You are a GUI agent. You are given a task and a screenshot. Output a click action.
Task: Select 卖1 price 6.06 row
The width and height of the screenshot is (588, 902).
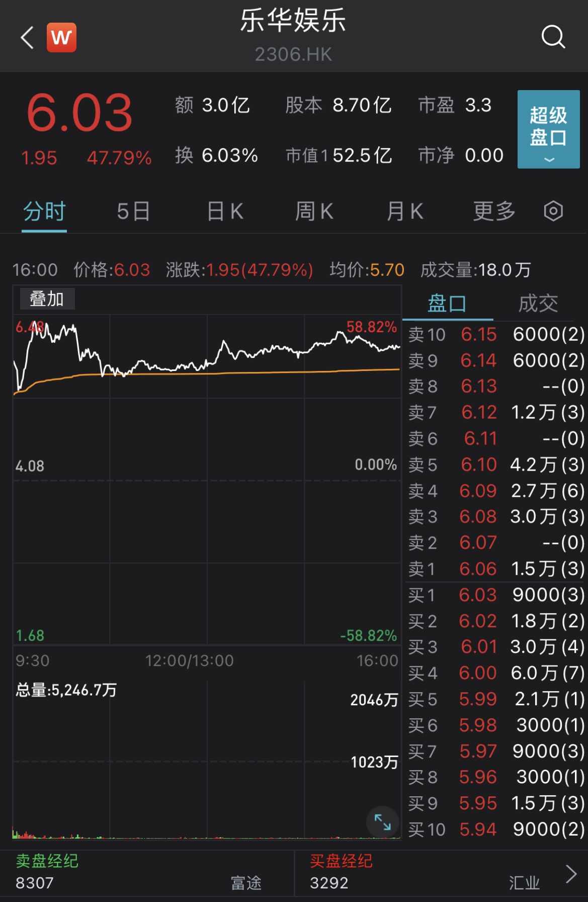[x=496, y=569]
